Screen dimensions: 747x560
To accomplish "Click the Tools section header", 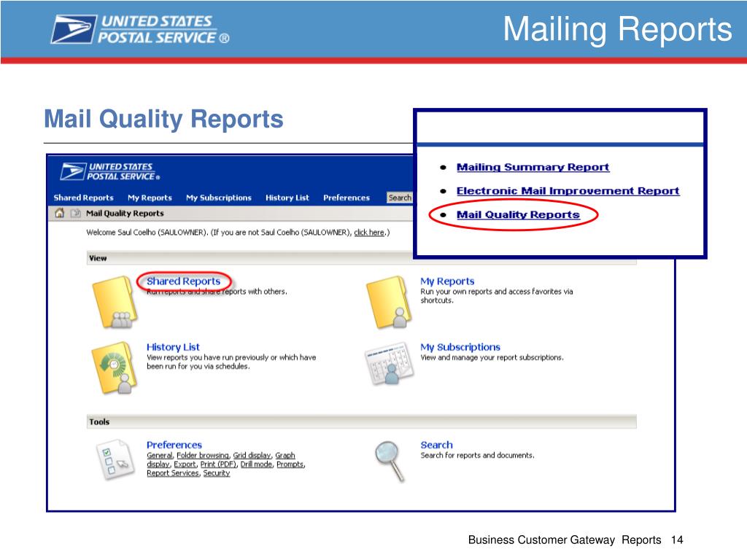I will click(362, 422).
